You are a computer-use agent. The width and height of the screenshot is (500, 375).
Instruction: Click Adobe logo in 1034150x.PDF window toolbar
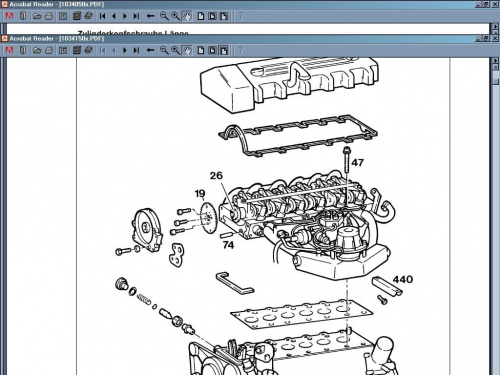(9, 50)
